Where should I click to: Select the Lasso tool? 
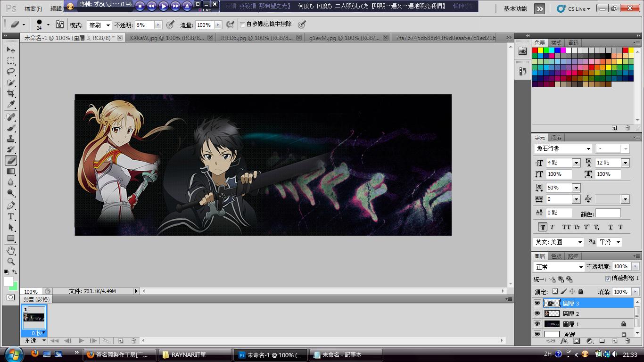[x=11, y=72]
